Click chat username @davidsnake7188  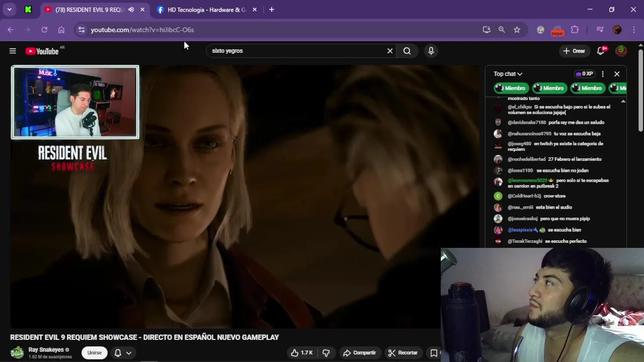pos(526,122)
